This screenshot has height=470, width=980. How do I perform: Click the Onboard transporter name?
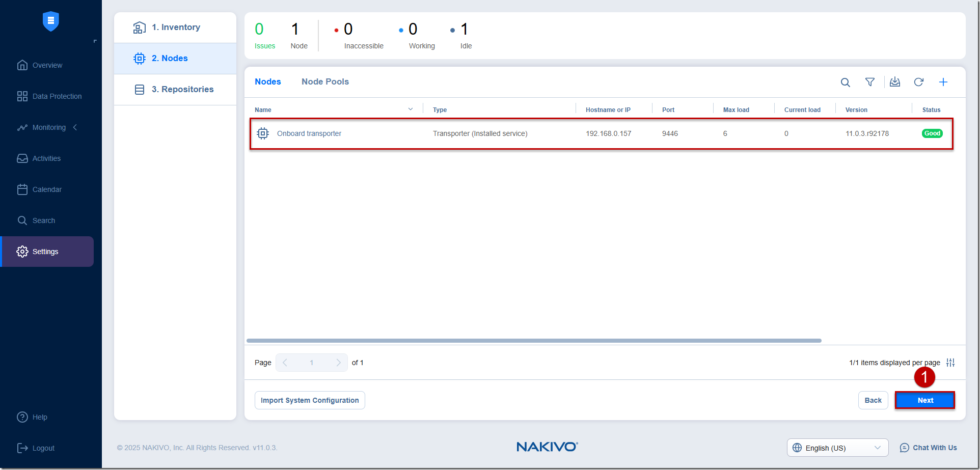click(309, 133)
